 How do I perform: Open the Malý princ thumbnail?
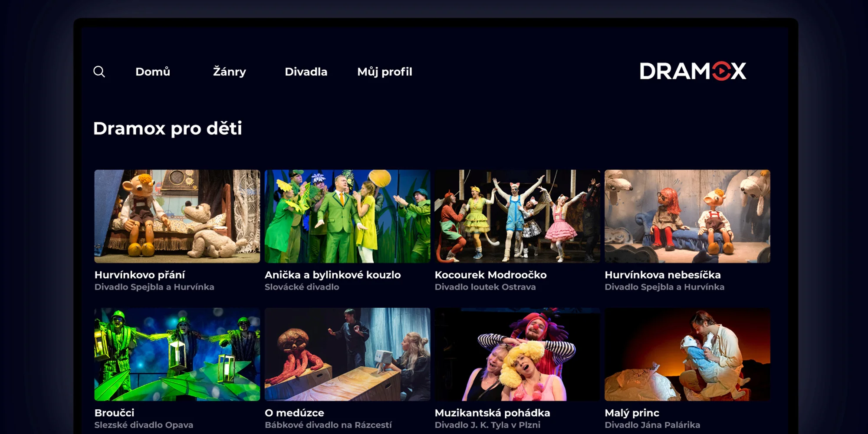click(x=687, y=354)
